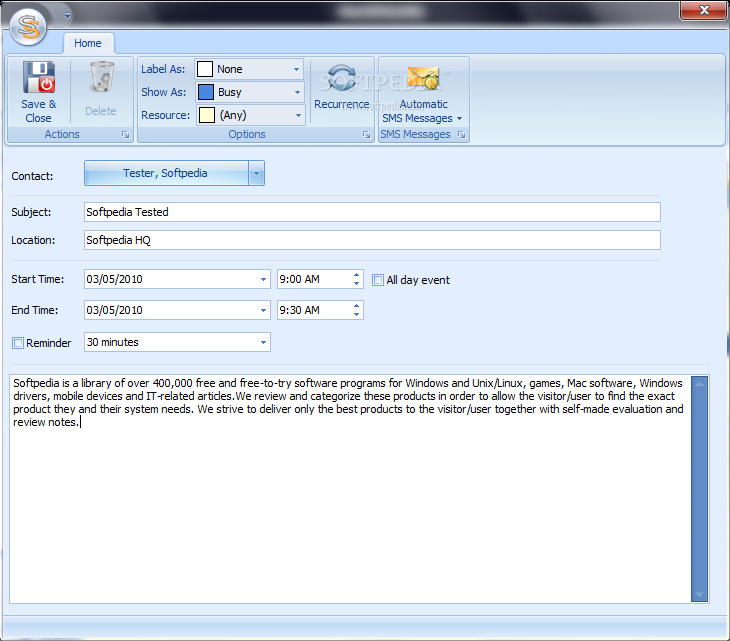The image size is (730, 641).
Task: Expand the Show As Busy dropdown
Action: (x=297, y=92)
